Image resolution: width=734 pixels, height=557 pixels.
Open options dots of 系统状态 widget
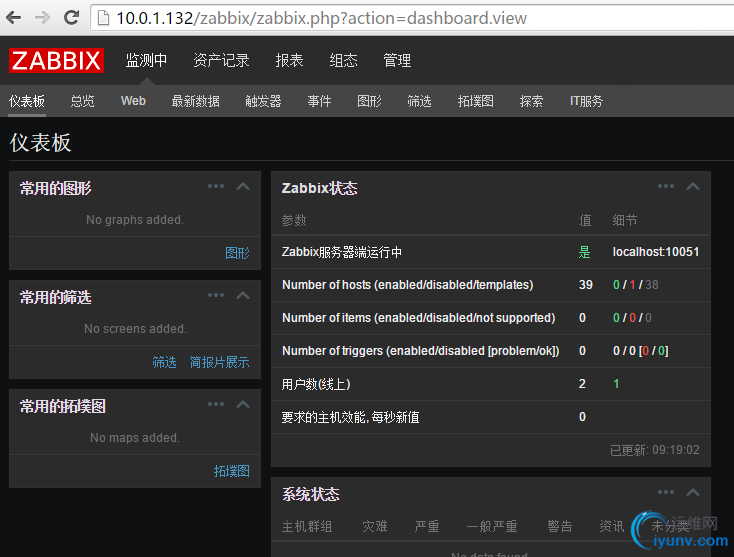coord(666,492)
